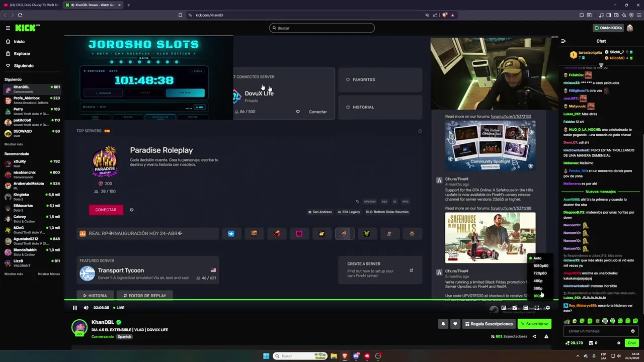Viewport: 644px width, 362px height.
Task: Select Auto quality option
Action: point(537,258)
